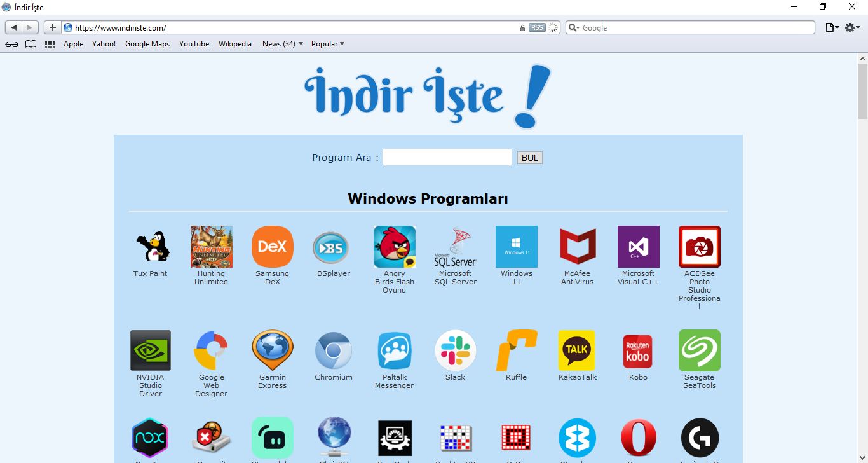Screen dimensions: 868x463
Task: Add bookmark with the plus button
Action: tap(52, 27)
